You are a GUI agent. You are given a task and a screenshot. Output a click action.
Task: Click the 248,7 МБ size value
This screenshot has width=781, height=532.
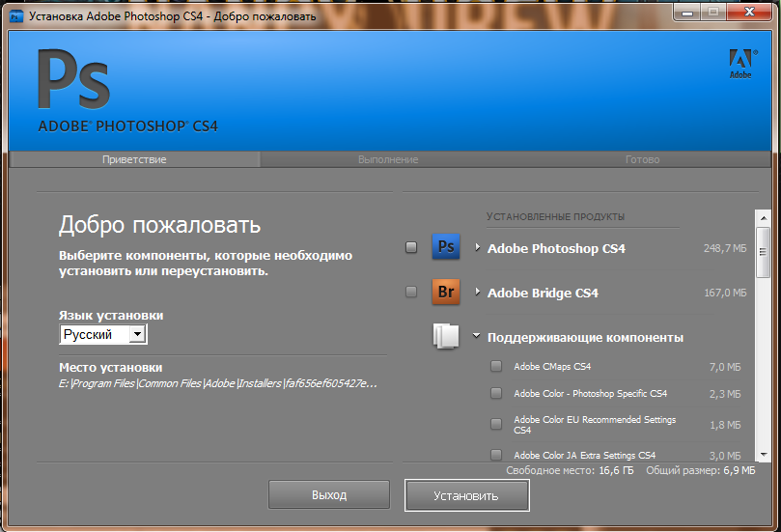click(x=725, y=248)
